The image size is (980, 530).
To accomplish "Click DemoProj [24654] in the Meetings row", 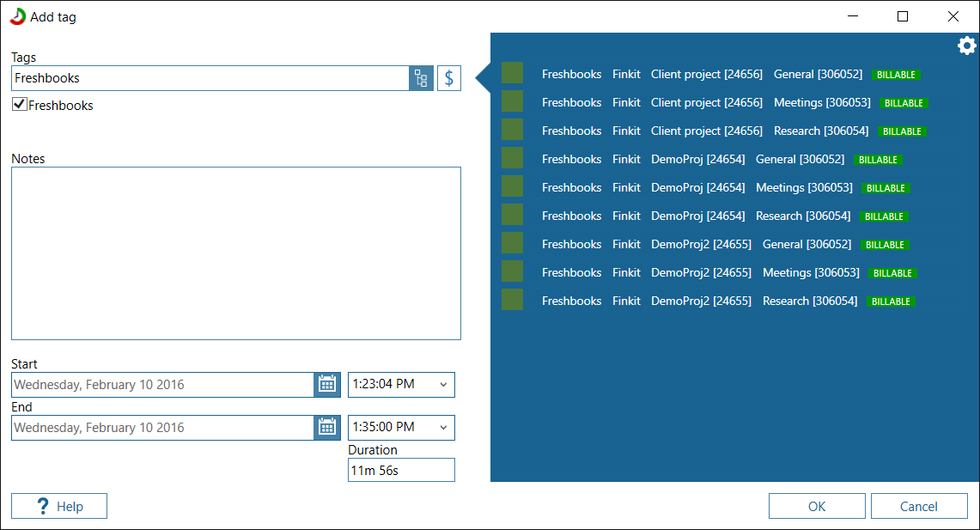I will (x=698, y=187).
